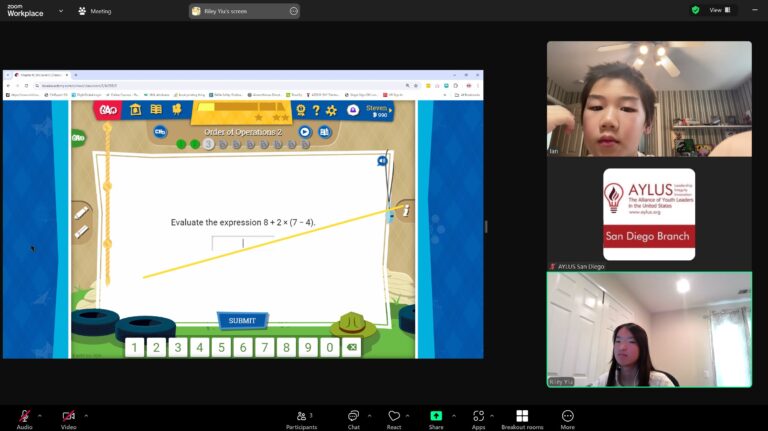
Task: Select the eraser tool below pencil
Action: [x=81, y=231]
